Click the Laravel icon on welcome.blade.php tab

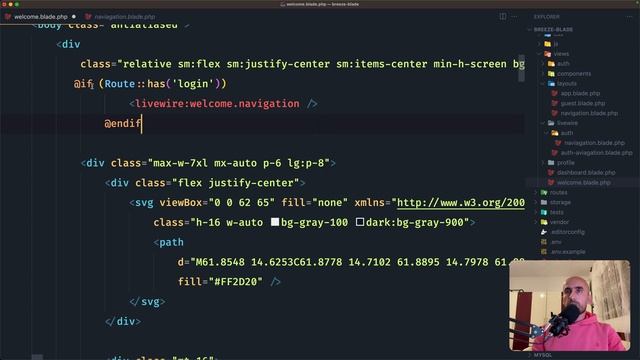click(x=8, y=17)
